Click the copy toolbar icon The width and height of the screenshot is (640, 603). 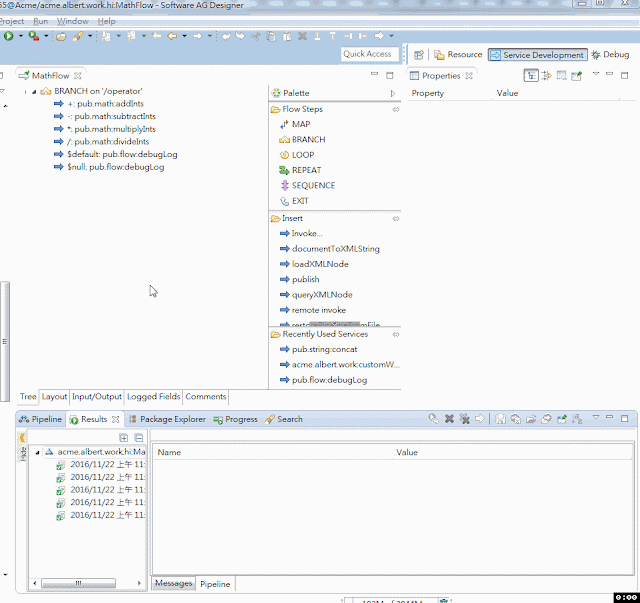pos(271,36)
